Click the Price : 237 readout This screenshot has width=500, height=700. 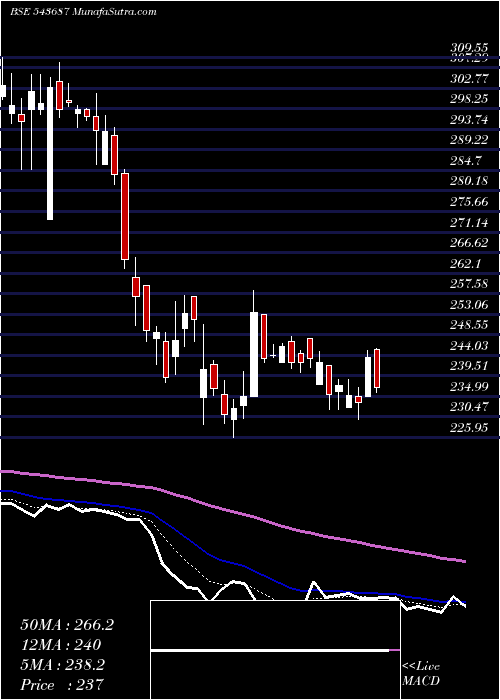[62, 684]
